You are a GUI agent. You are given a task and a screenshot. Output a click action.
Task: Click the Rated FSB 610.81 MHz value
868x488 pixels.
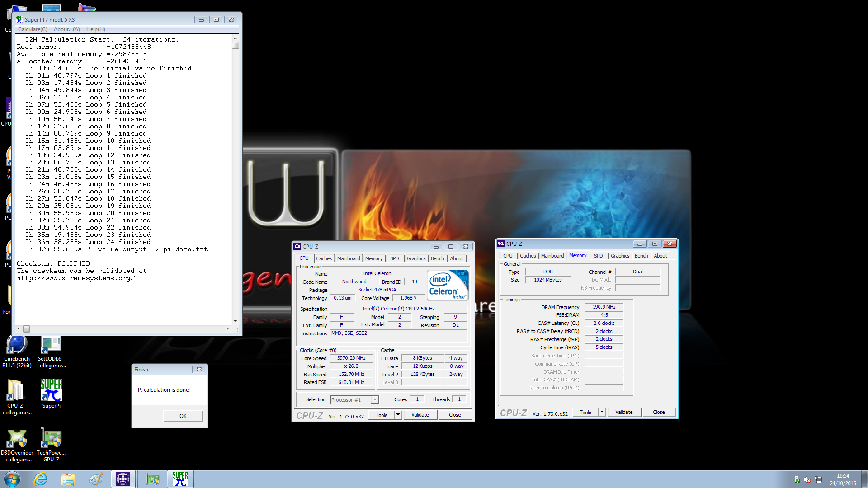pos(351,382)
